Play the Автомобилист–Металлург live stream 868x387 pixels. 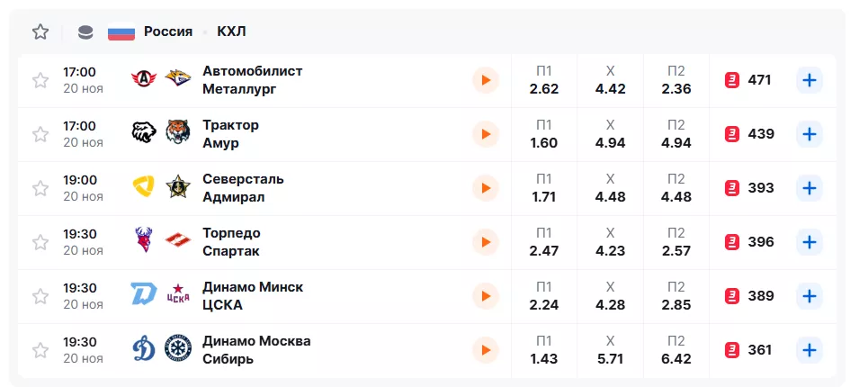[x=485, y=80]
